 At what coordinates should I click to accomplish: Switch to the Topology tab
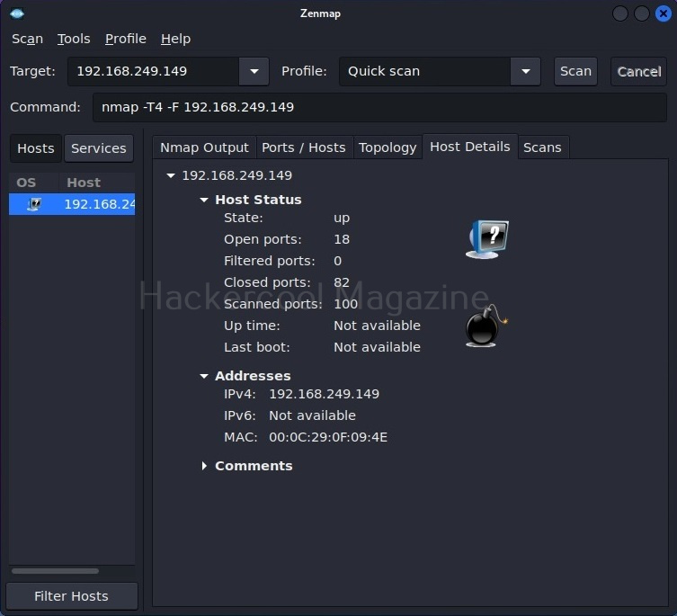coord(387,147)
